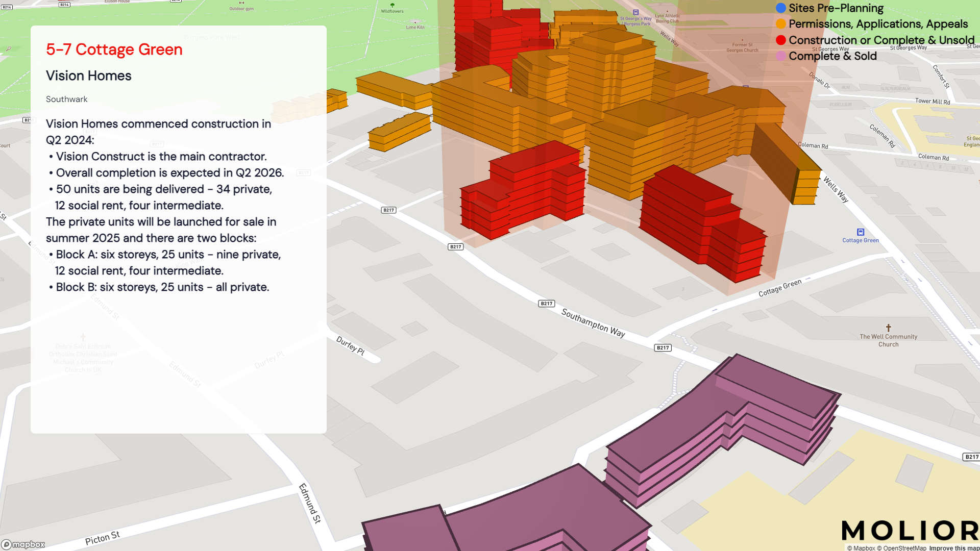Image resolution: width=980 pixels, height=551 pixels.
Task: Click the B217 road shield near Southampton Way
Action: click(547, 304)
